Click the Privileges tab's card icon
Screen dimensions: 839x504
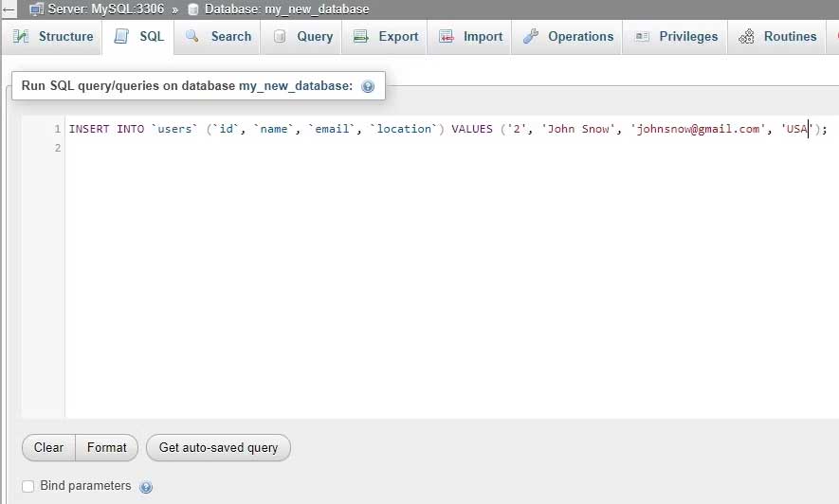click(642, 36)
